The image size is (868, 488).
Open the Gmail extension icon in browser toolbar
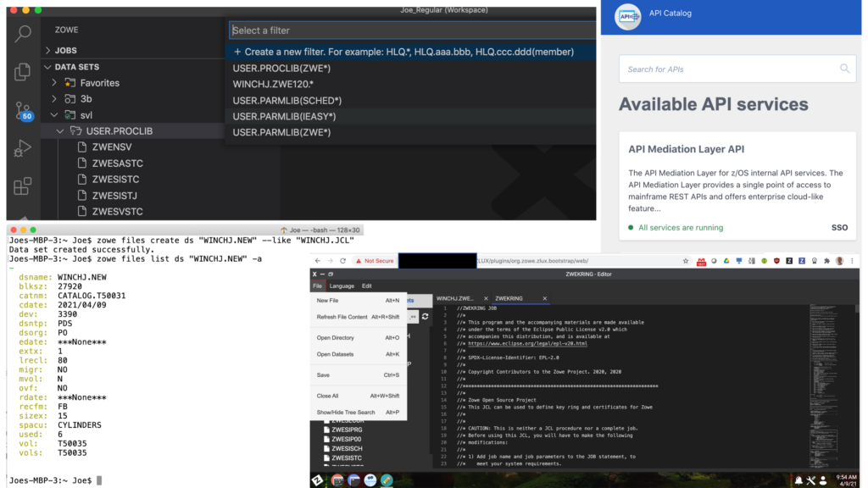coord(701,261)
